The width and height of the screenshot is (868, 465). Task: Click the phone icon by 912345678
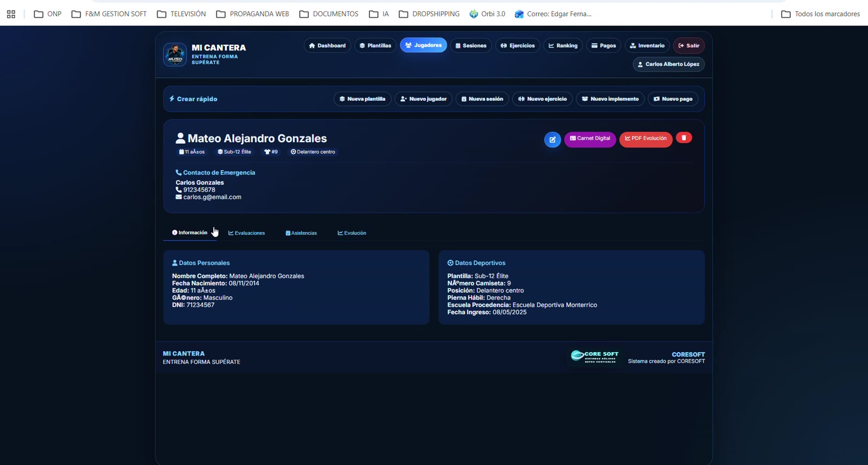178,190
